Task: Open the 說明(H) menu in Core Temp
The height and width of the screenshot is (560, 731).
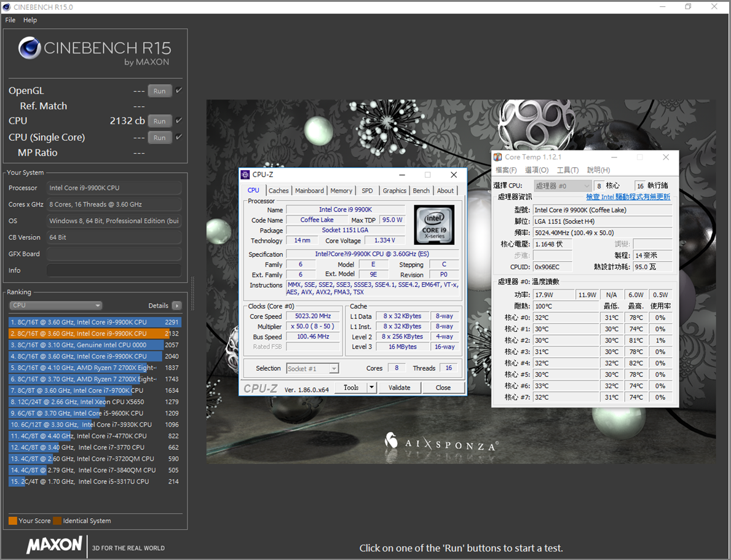Action: [598, 170]
